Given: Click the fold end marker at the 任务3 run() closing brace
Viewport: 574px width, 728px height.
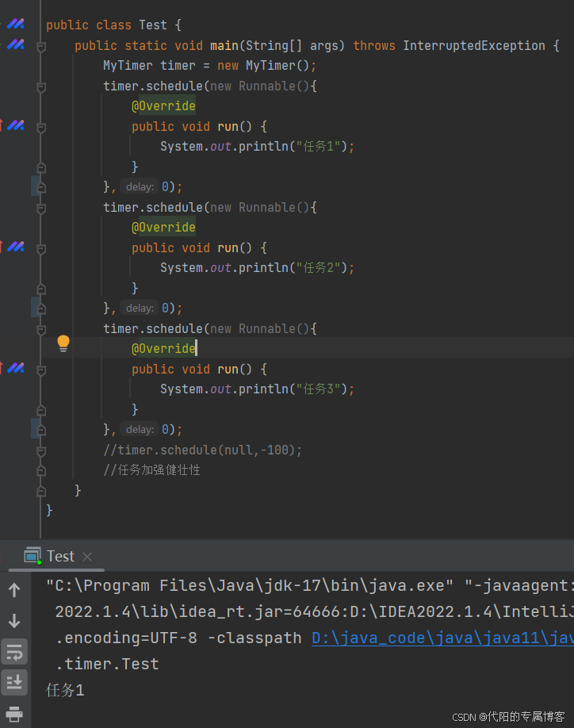Looking at the screenshot, I should tap(41, 410).
